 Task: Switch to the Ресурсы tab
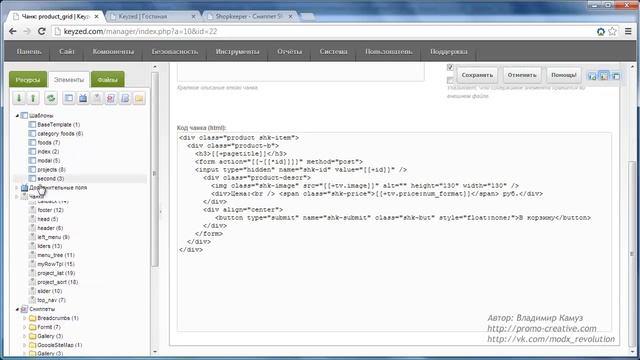pyautogui.click(x=28, y=80)
